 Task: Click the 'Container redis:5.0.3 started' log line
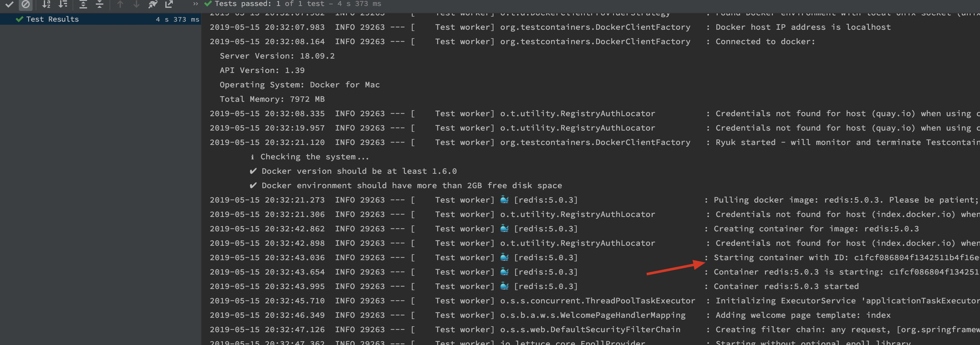click(x=786, y=286)
